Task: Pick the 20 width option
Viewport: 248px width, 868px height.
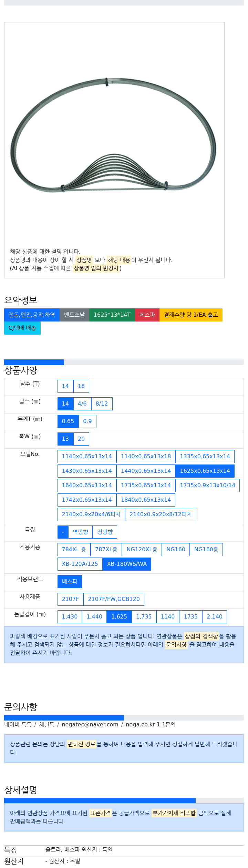Action: coord(81,439)
